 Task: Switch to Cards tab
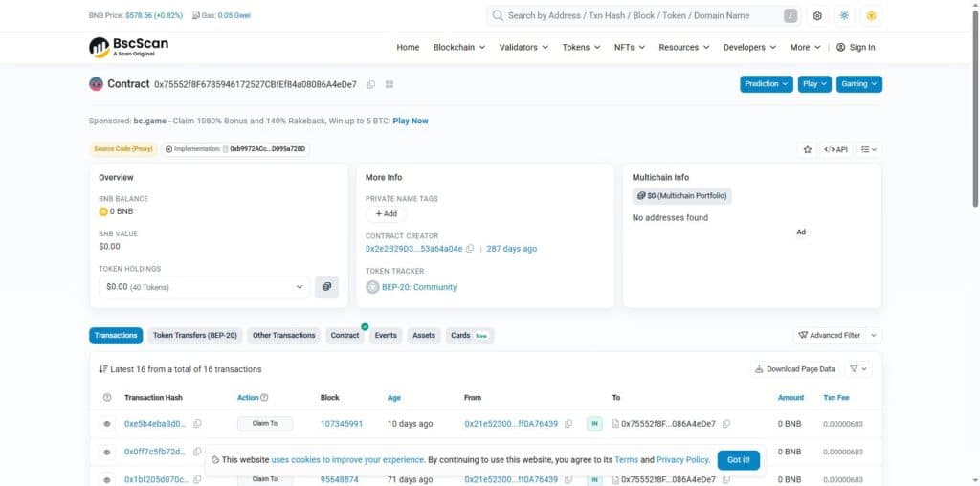pos(469,336)
